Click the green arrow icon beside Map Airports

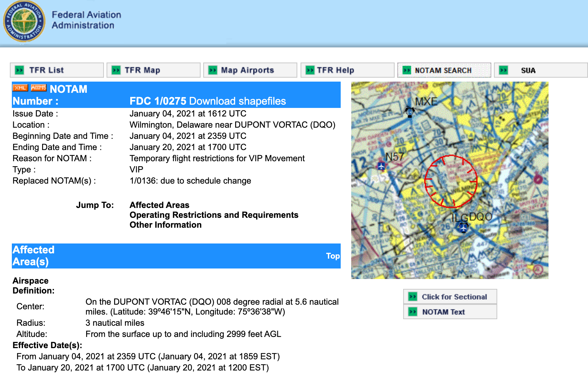[213, 70]
